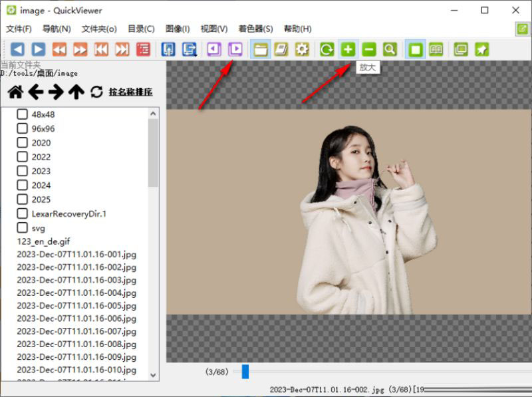Click the green fullscreen window icon
Screen dimensions: 532x397
[461, 49]
